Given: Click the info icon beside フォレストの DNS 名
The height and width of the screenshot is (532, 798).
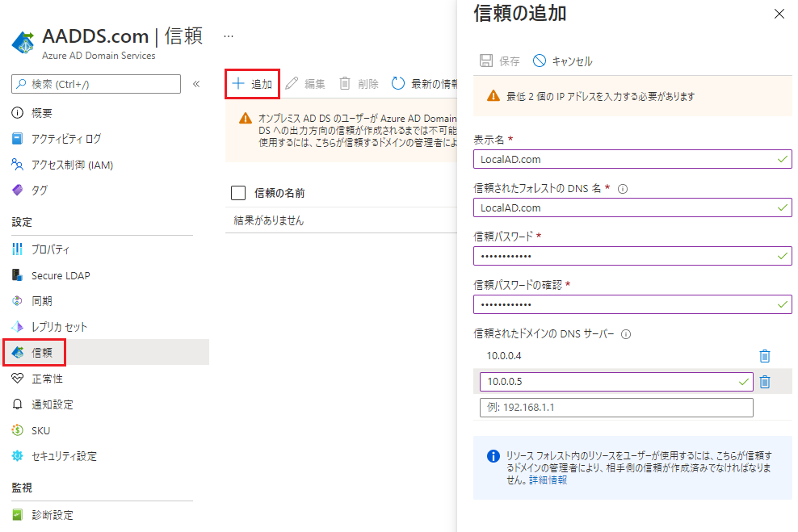Looking at the screenshot, I should pos(623,189).
